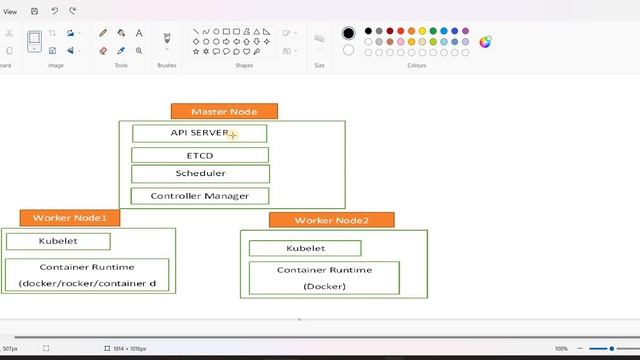
Task: Select the Eraser tool
Action: click(103, 51)
